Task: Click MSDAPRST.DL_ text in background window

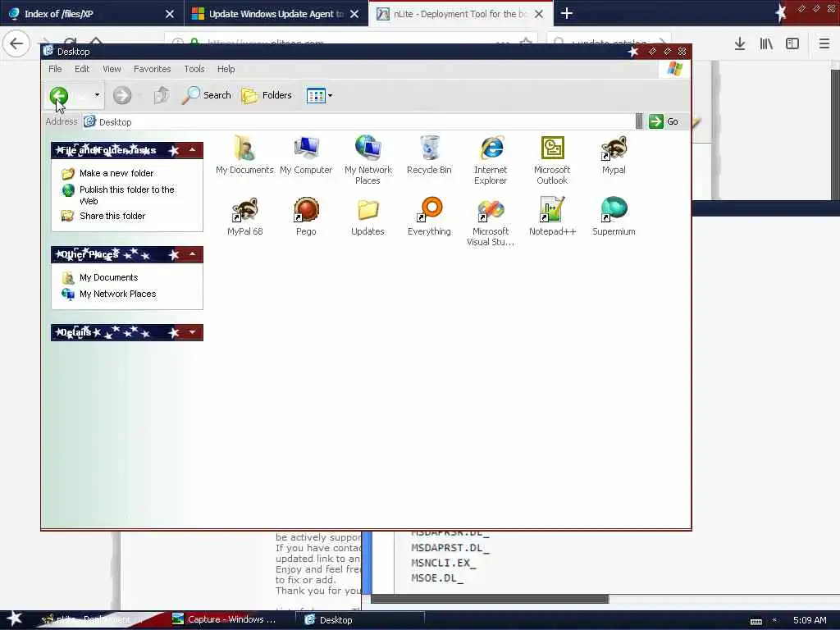Action: click(450, 548)
